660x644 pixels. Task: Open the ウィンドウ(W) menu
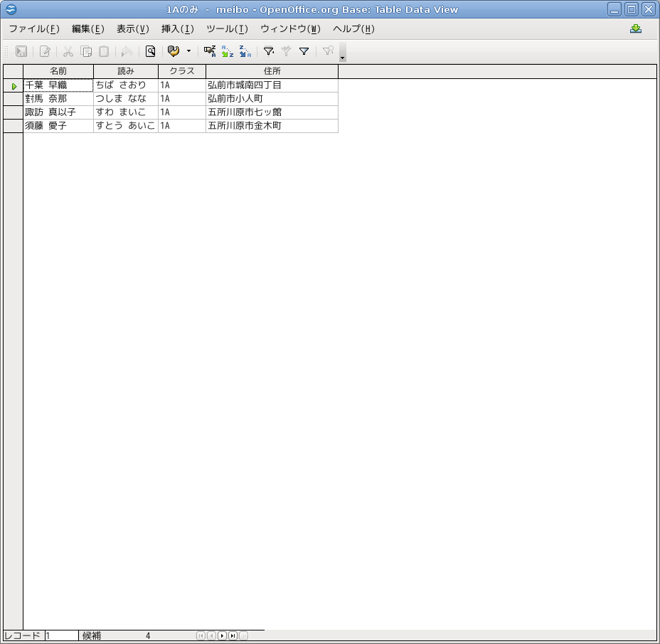pyautogui.click(x=290, y=29)
